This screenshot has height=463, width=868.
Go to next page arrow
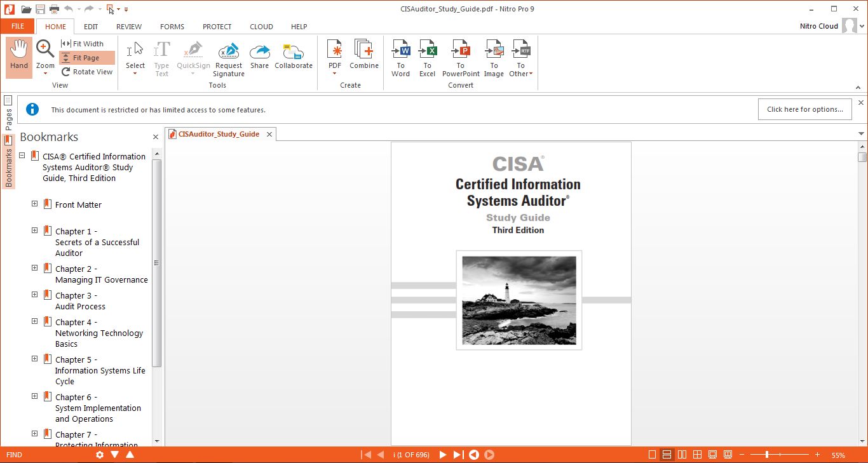pyautogui.click(x=443, y=455)
